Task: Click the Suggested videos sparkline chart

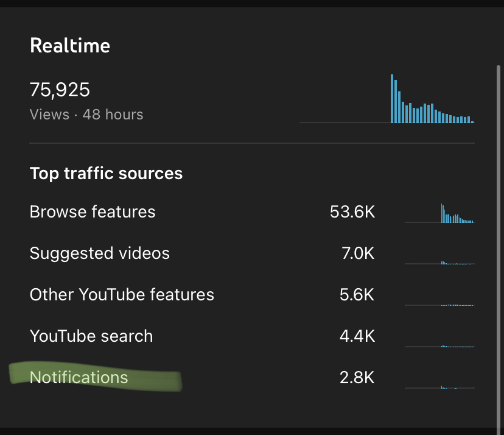Action: click(439, 263)
